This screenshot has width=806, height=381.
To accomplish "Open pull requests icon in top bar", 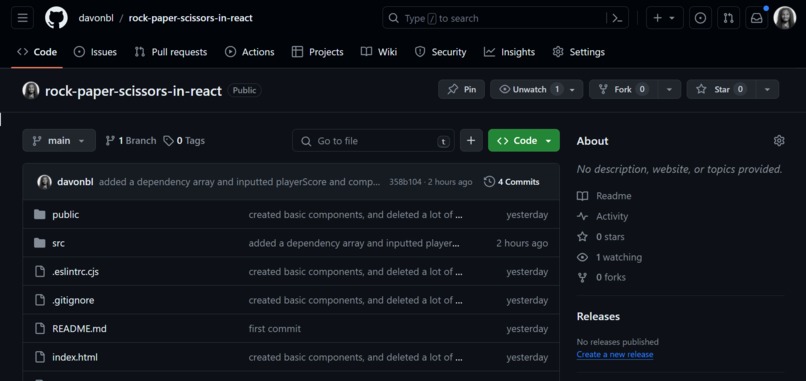I will pos(728,18).
